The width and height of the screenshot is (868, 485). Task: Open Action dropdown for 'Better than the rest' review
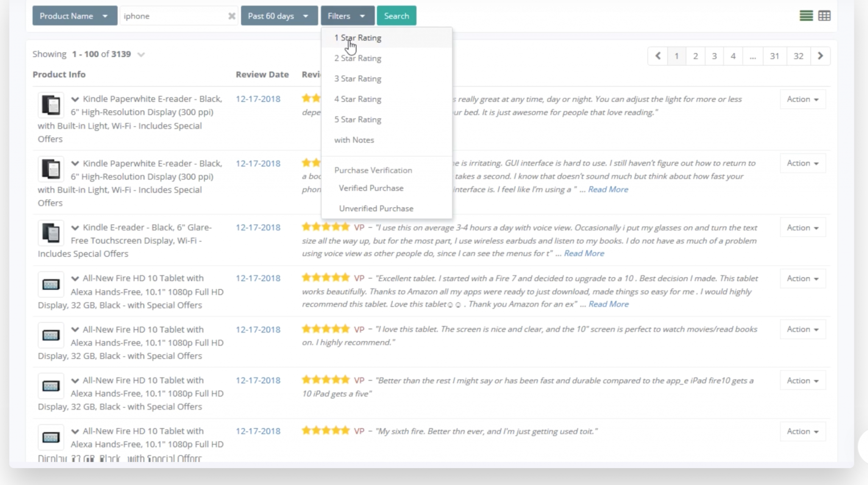pos(802,380)
